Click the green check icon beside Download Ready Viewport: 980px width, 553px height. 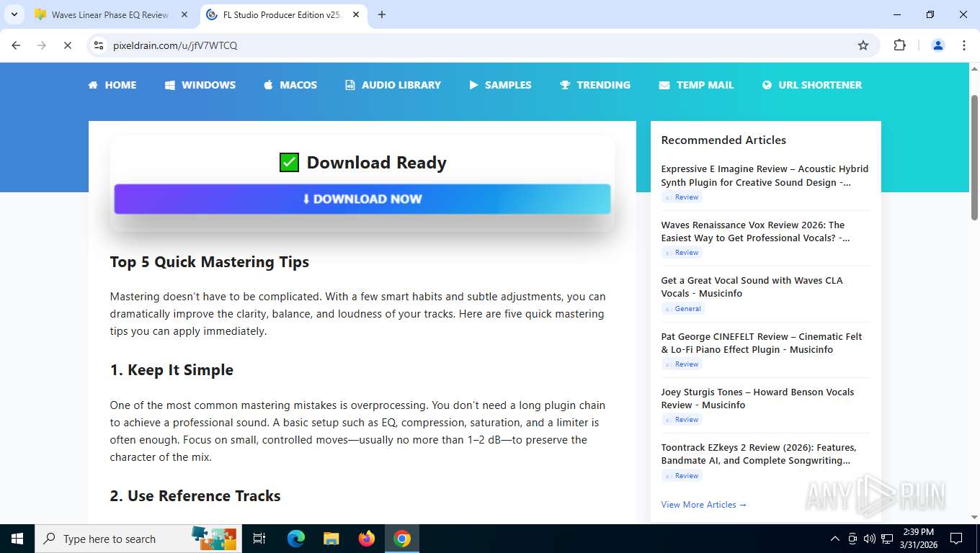coord(289,163)
